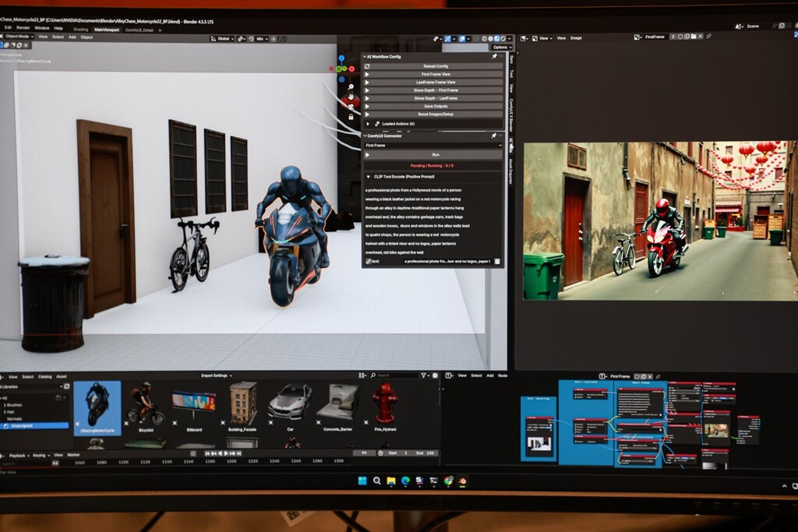Click Show Depth - First Frame
Screen dimensions: 798x532
(x=435, y=90)
